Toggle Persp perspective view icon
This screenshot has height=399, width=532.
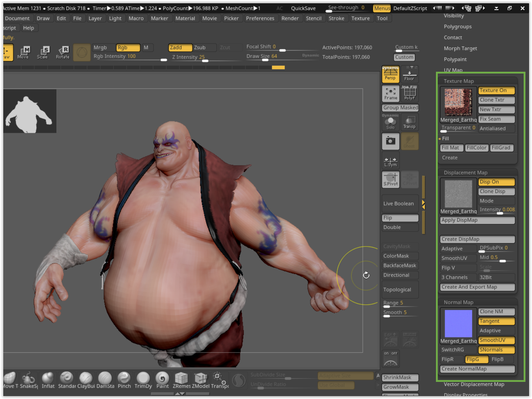point(390,74)
